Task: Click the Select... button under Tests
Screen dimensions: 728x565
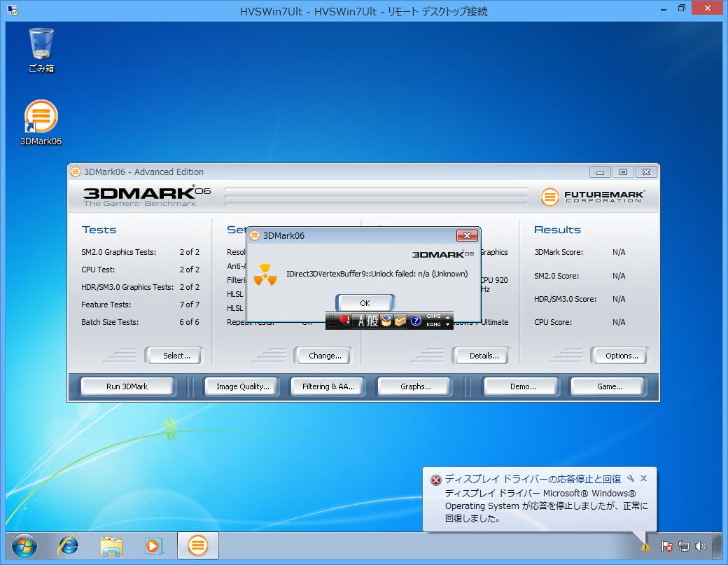Action: click(x=174, y=356)
